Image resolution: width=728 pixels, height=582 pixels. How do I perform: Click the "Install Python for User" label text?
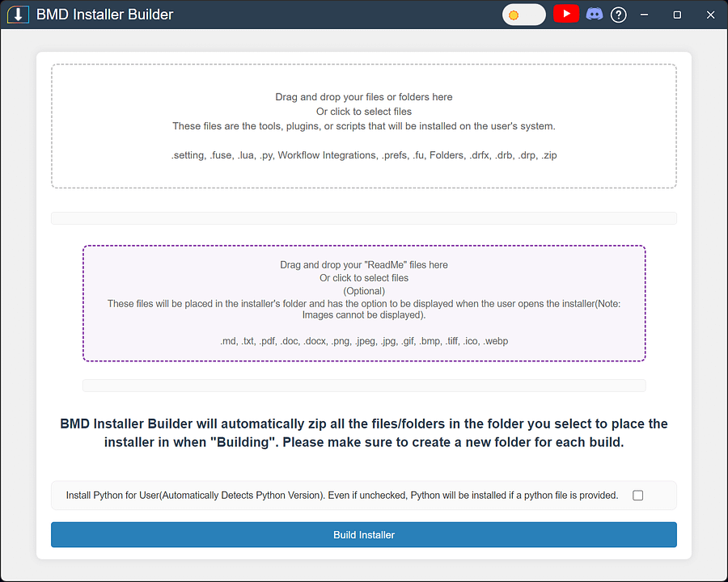tap(342, 496)
